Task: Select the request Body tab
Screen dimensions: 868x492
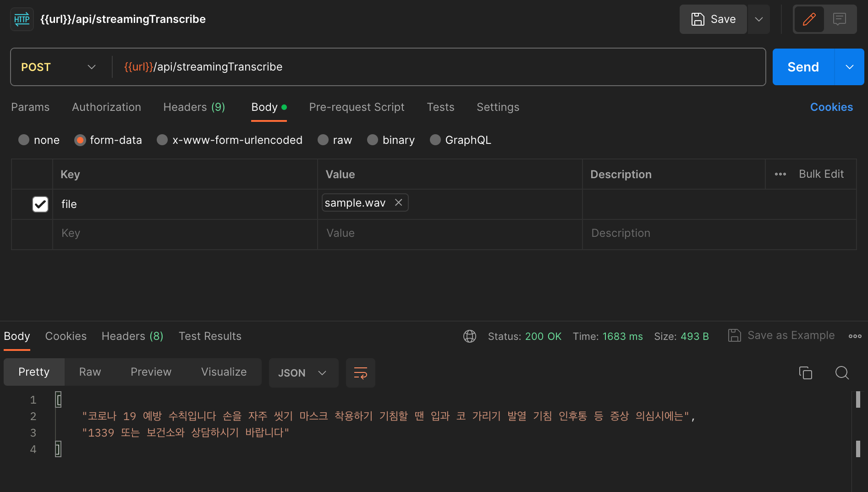Action: point(269,107)
